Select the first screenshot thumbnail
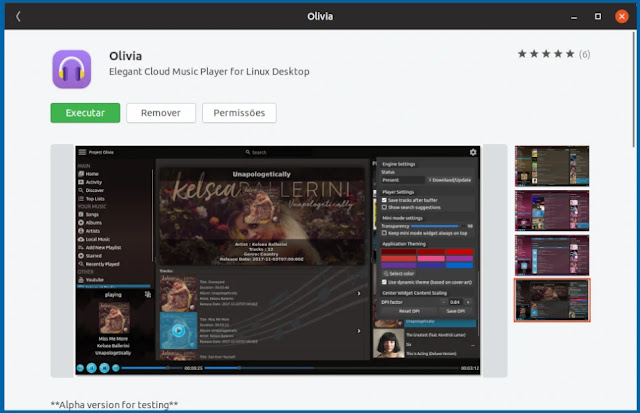Image resolution: width=640 pixels, height=413 pixels. click(552, 166)
